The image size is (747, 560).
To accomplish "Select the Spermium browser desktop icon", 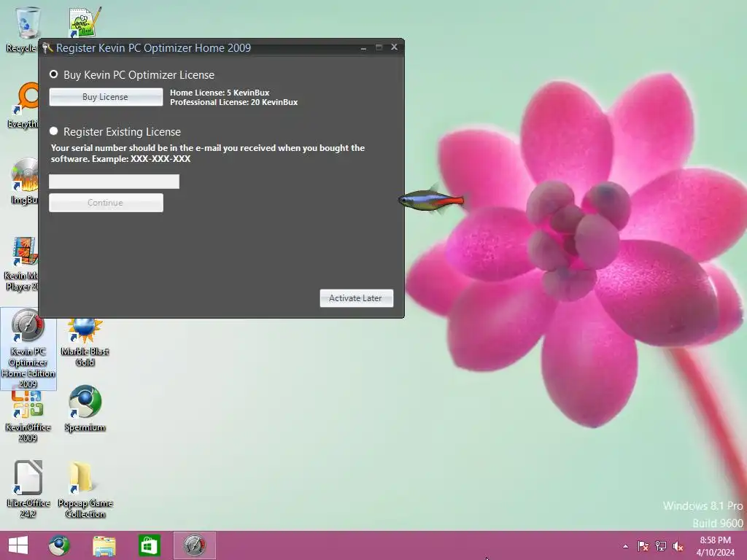I will [x=85, y=408].
